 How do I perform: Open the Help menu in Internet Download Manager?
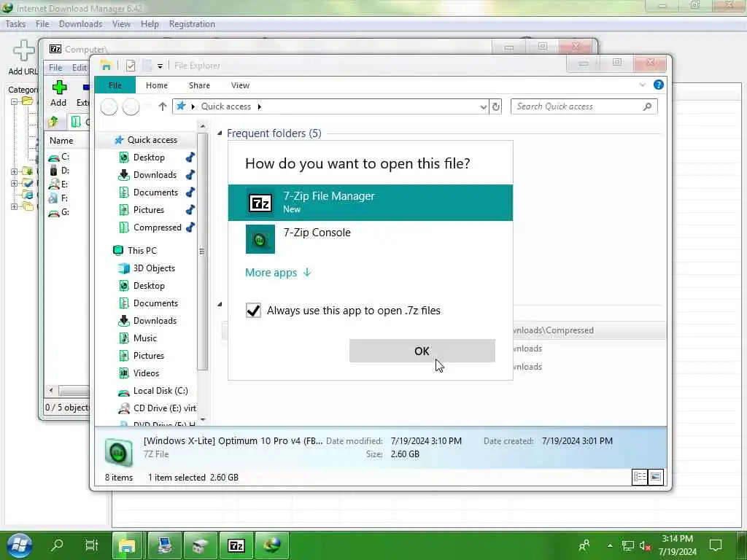click(150, 24)
